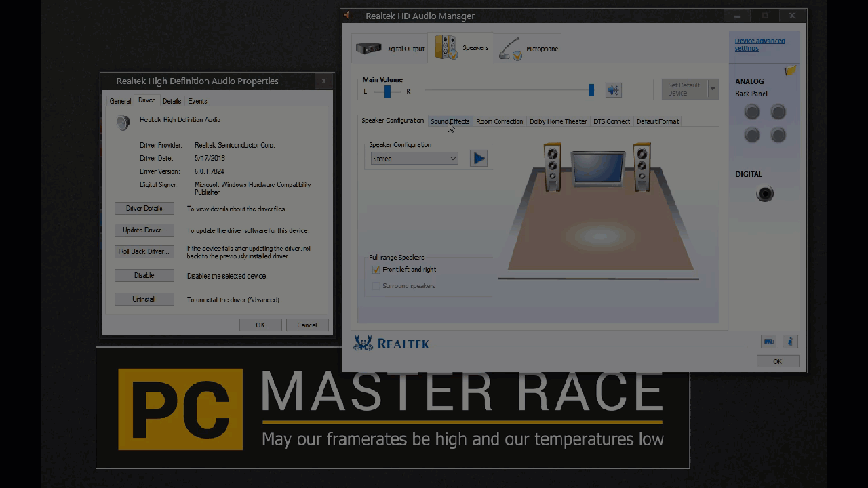Toggle Front left and right checkbox

[376, 270]
